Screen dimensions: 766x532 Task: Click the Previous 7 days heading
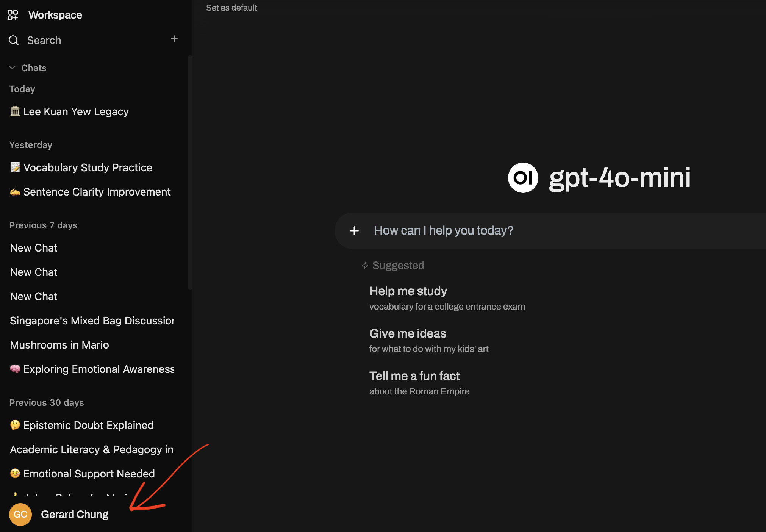[x=43, y=225]
